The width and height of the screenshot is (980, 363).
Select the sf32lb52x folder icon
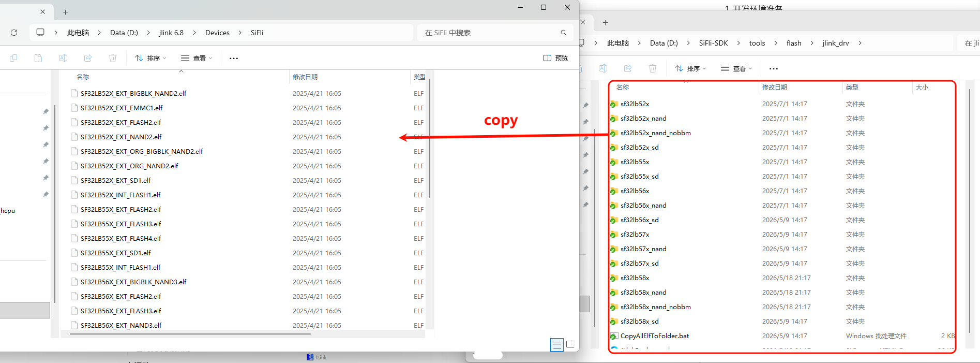point(614,104)
